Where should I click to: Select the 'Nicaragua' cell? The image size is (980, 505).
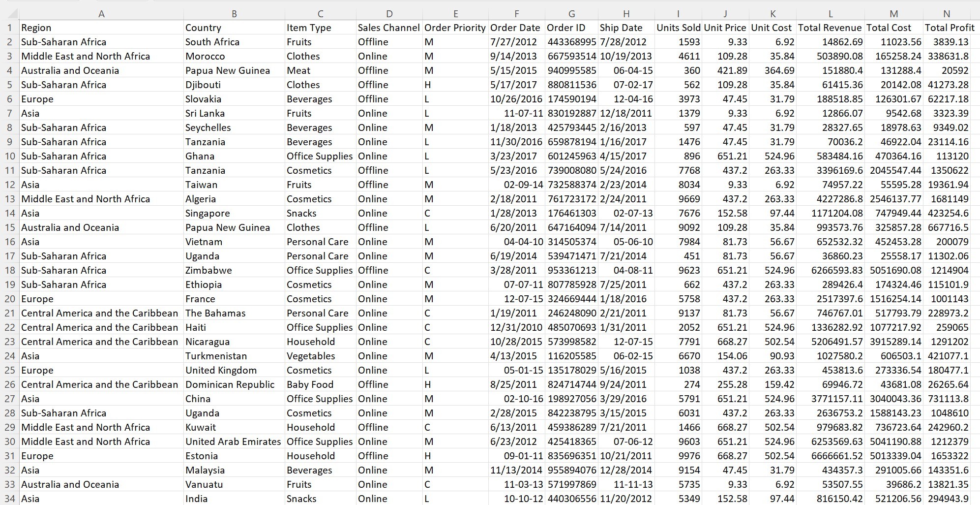tap(234, 342)
